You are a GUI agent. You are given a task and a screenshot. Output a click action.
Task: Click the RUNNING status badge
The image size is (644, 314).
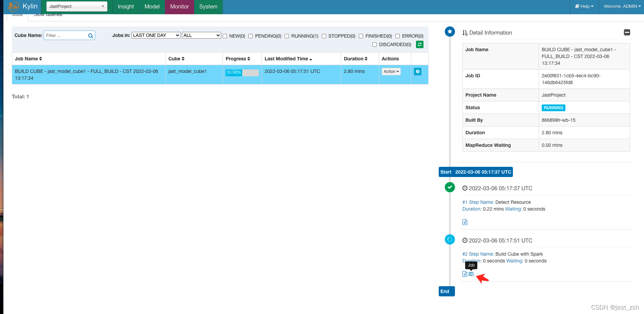point(554,108)
